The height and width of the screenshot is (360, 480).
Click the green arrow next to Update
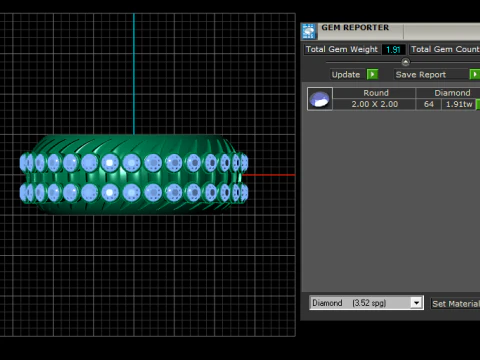click(372, 74)
